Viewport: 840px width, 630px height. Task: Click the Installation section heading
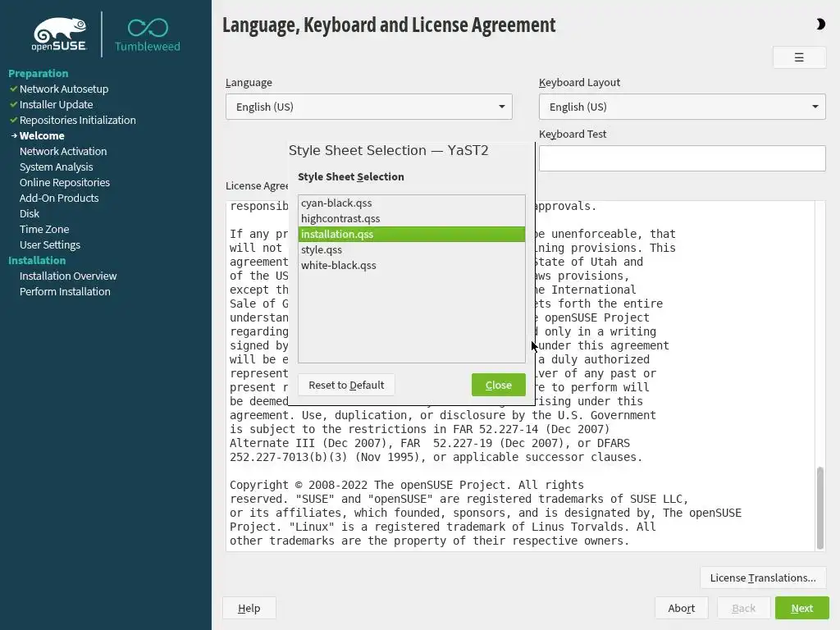pos(37,260)
